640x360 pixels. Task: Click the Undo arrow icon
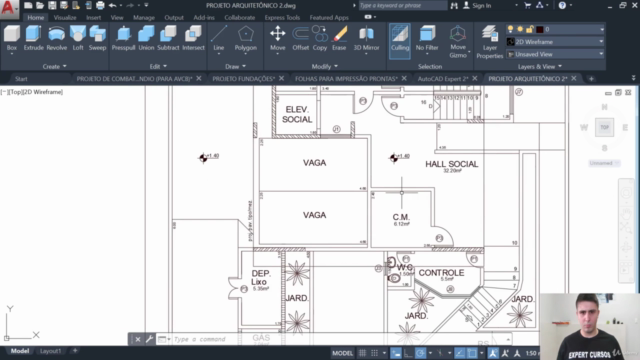tap(113, 5)
